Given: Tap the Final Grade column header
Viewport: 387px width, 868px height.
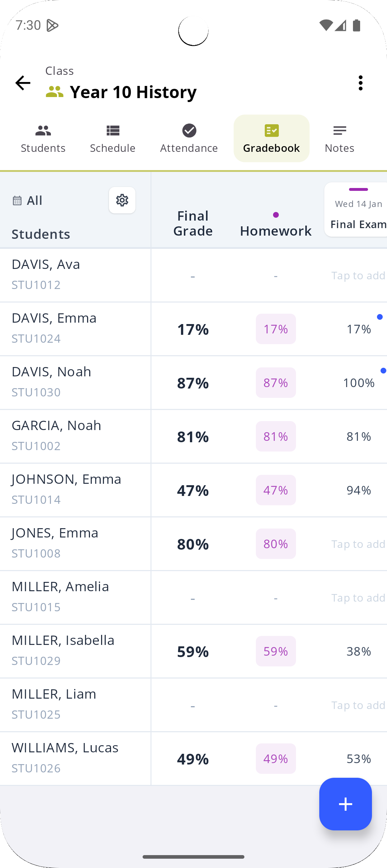Looking at the screenshot, I should tap(193, 223).
